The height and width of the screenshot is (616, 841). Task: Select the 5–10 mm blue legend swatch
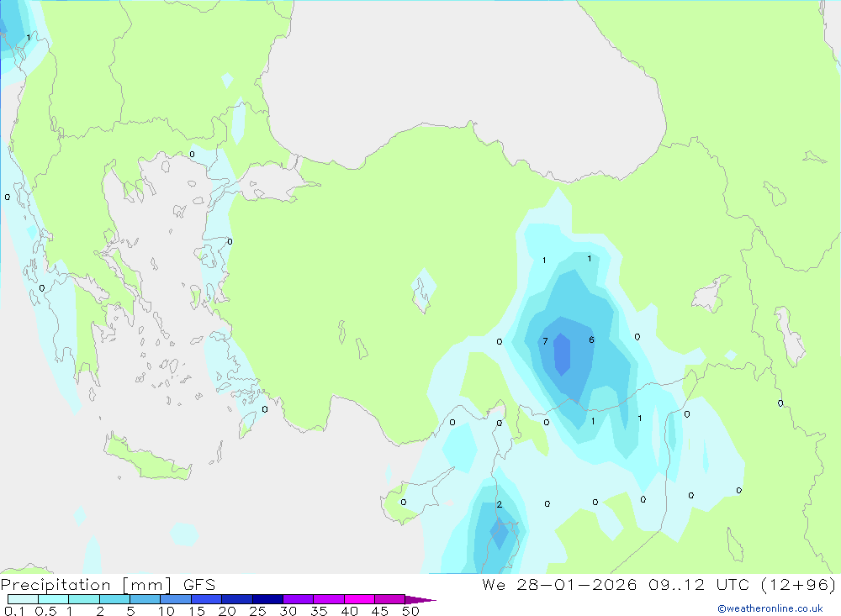(x=145, y=599)
